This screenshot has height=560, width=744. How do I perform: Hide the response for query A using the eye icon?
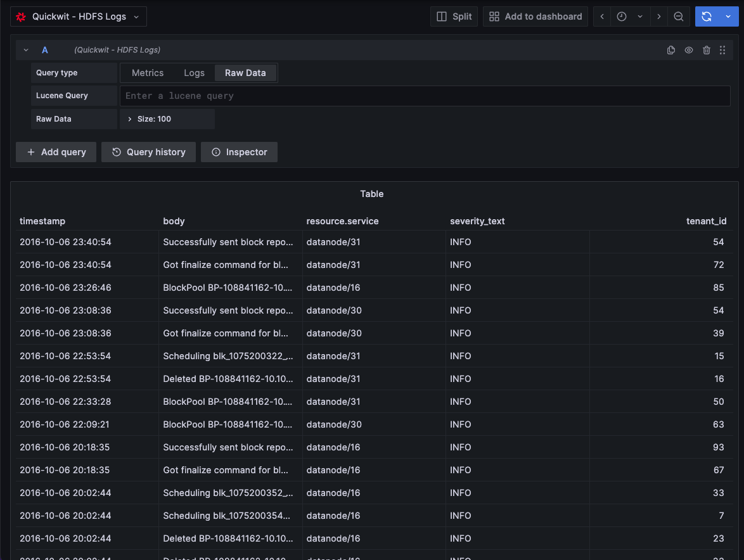click(x=689, y=49)
